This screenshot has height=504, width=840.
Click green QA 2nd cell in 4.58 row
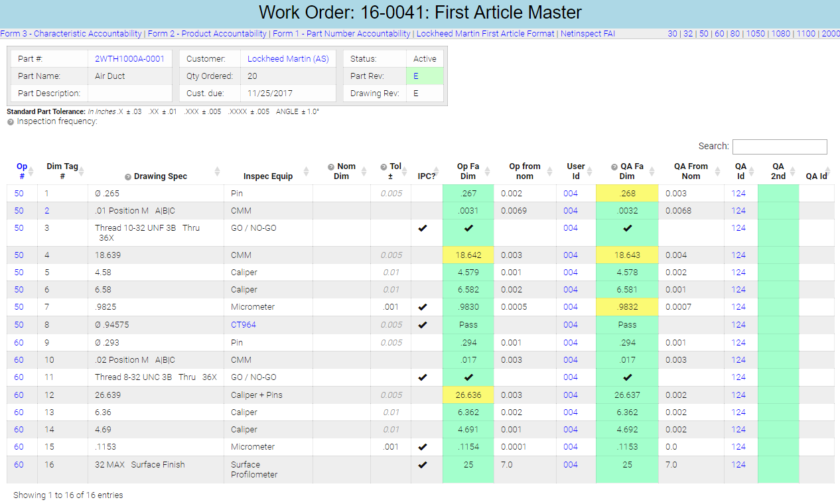point(778,273)
